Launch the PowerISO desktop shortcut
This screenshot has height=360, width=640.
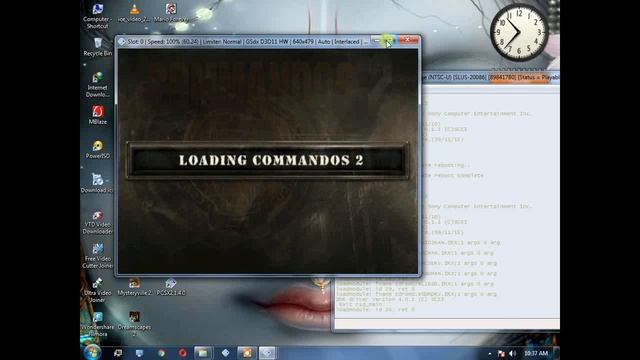[x=98, y=149]
